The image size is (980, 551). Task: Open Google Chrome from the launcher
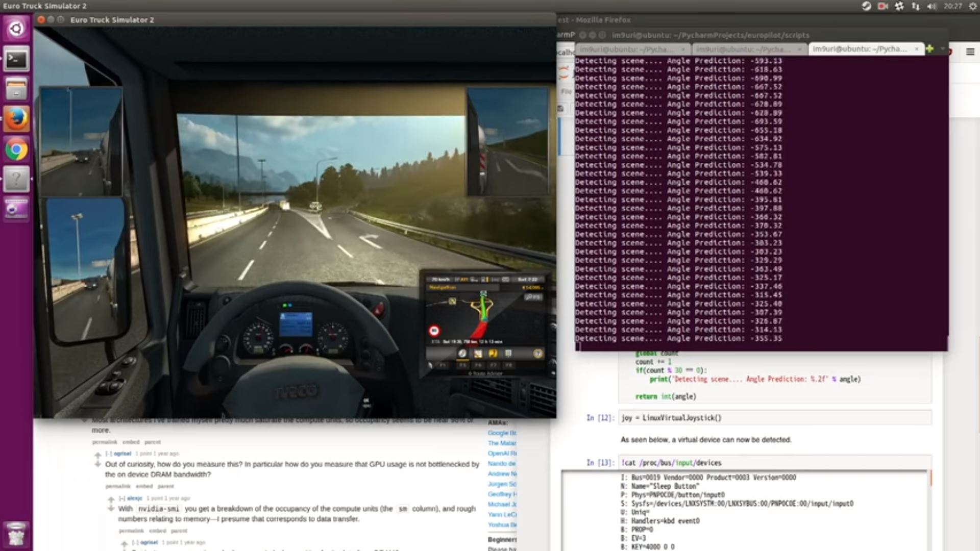click(16, 149)
